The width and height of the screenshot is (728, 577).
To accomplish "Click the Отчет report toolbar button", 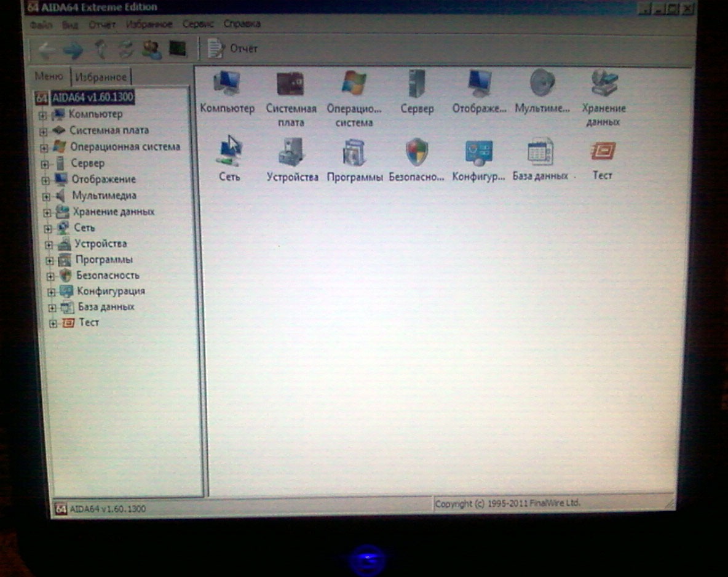I will click(232, 49).
